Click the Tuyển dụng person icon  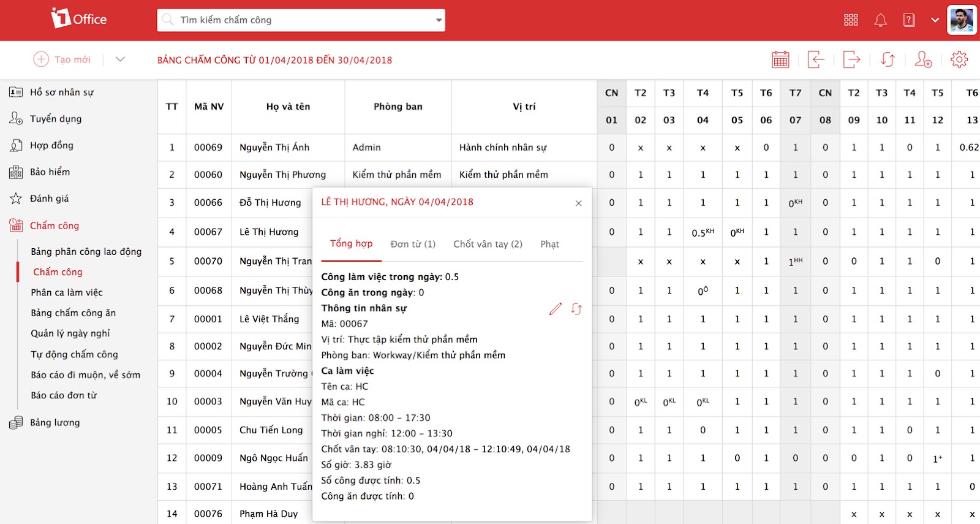pyautogui.click(x=16, y=118)
